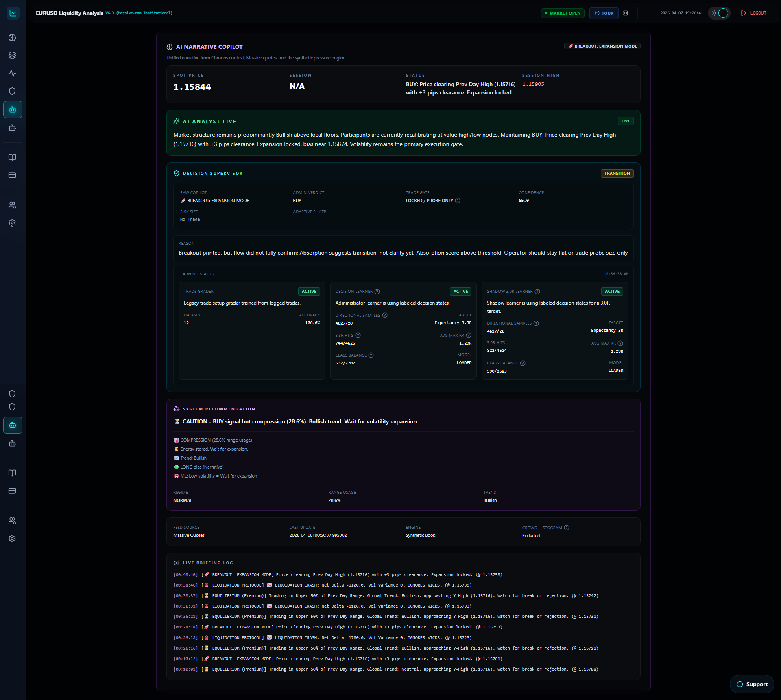The height and width of the screenshot is (700, 781).
Task: Click the Transition badge in Decision Supervisor
Action: [x=617, y=174]
